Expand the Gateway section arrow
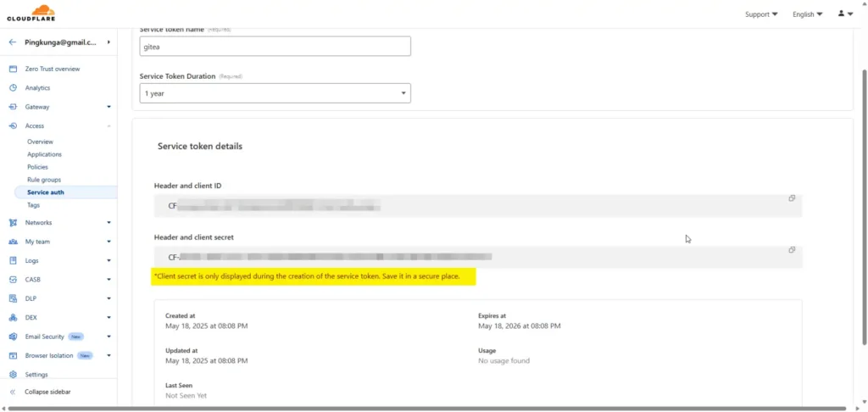Image resolution: width=868 pixels, height=412 pixels. 109,107
